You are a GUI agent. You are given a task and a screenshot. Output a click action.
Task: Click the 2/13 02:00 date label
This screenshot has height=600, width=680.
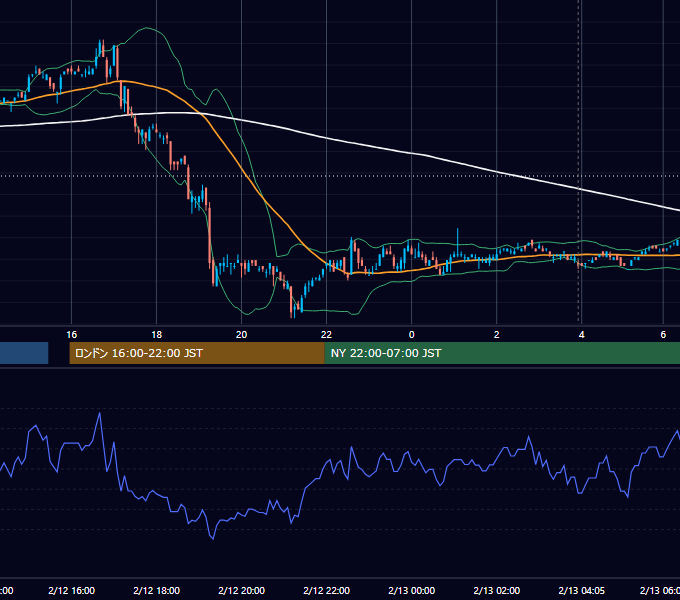(x=497, y=590)
